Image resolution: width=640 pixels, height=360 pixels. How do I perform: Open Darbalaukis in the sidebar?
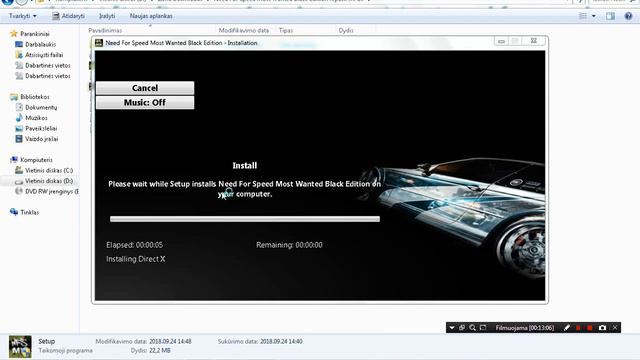[x=40, y=44]
